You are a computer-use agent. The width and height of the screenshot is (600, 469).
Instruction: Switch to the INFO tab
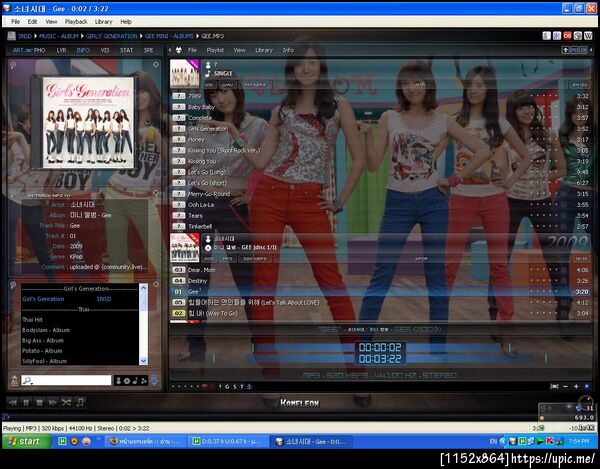(83, 50)
